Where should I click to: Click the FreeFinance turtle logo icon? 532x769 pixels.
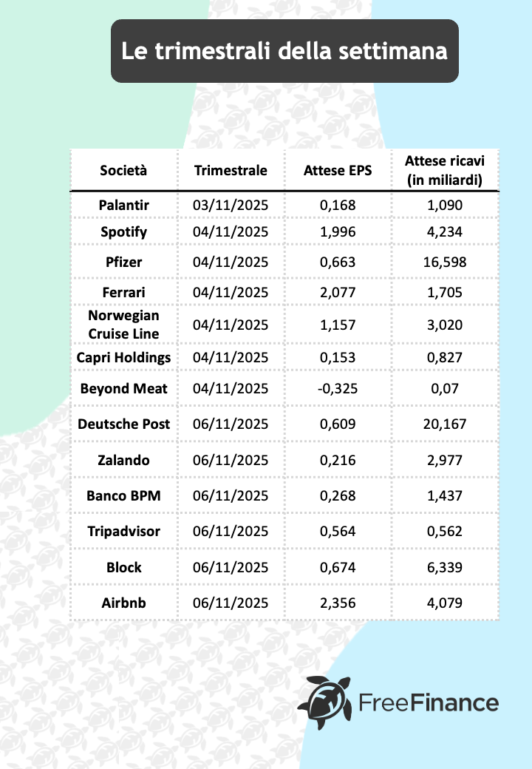327,699
